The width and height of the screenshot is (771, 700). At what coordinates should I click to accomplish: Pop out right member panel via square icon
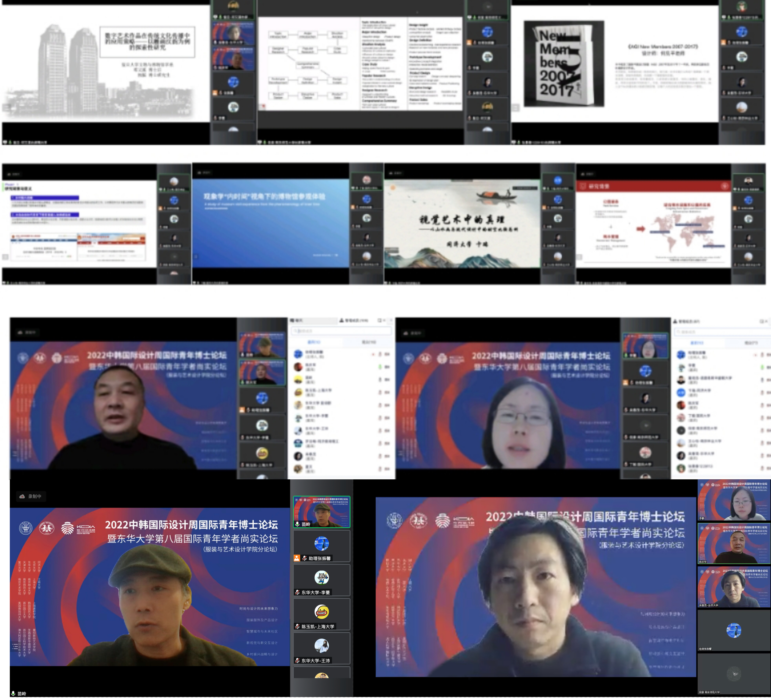coord(761,321)
